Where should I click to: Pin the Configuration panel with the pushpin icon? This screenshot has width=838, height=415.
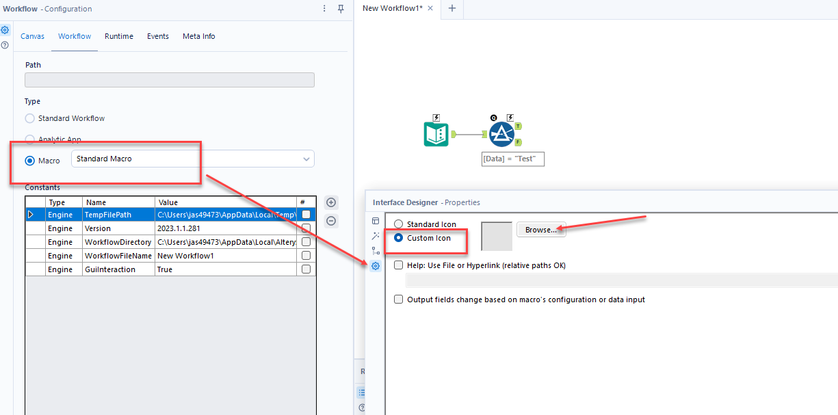[341, 9]
